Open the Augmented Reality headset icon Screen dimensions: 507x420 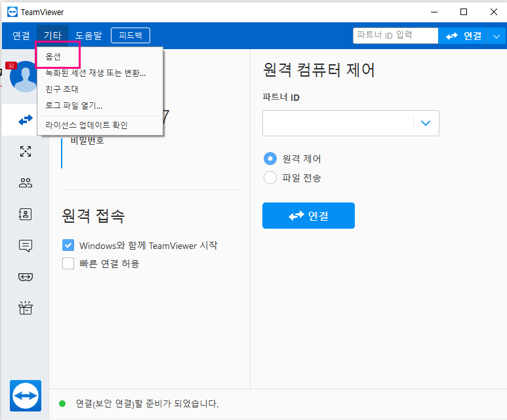[x=26, y=277]
